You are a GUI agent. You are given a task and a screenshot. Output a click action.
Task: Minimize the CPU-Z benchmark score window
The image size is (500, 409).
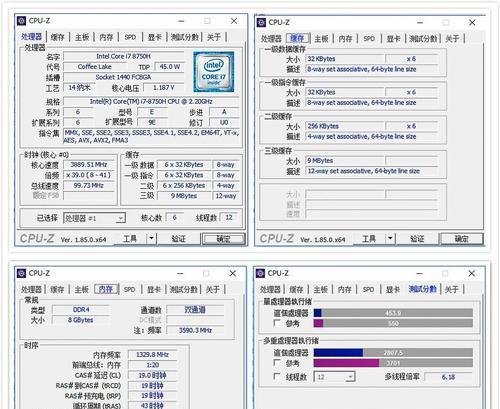(x=419, y=274)
